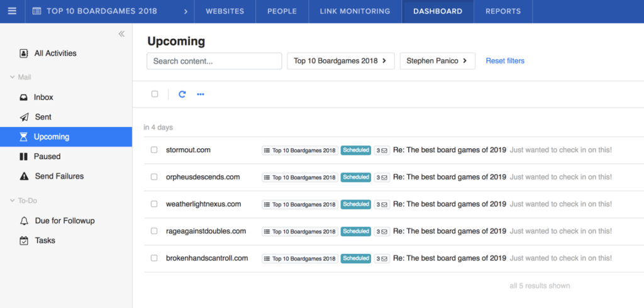Select the stormout.com row checkbox
The height and width of the screenshot is (308, 644).
pyautogui.click(x=154, y=150)
